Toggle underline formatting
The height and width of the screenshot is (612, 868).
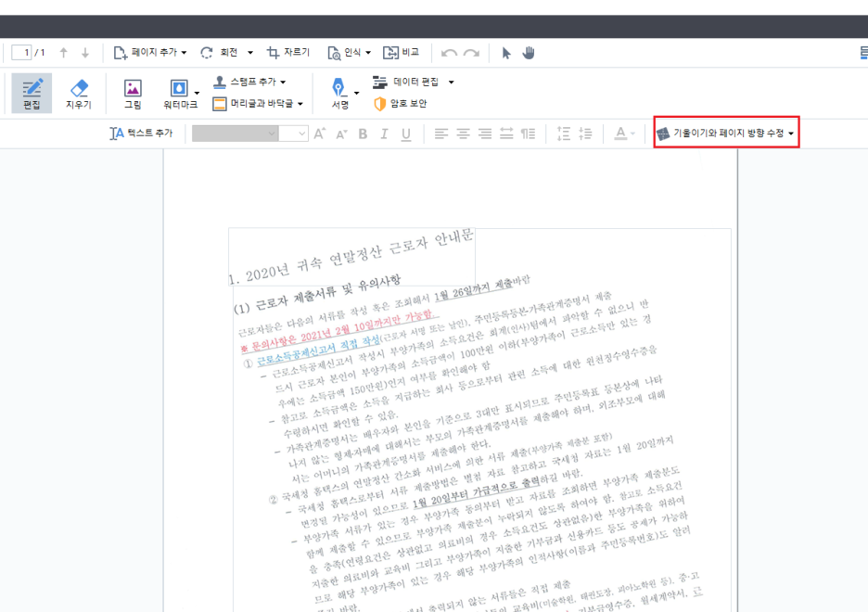[406, 134]
